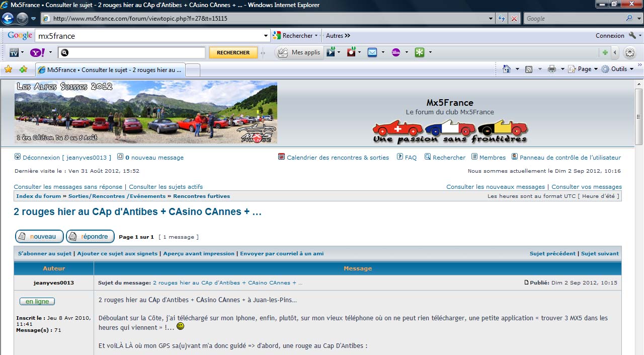The width and height of the screenshot is (644, 355).
Task: Open the FAQ link
Action: [411, 158]
